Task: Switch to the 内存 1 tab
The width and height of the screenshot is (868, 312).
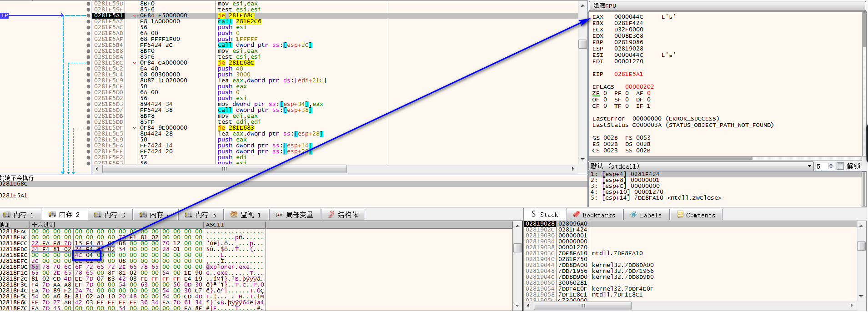Action: pos(19,215)
